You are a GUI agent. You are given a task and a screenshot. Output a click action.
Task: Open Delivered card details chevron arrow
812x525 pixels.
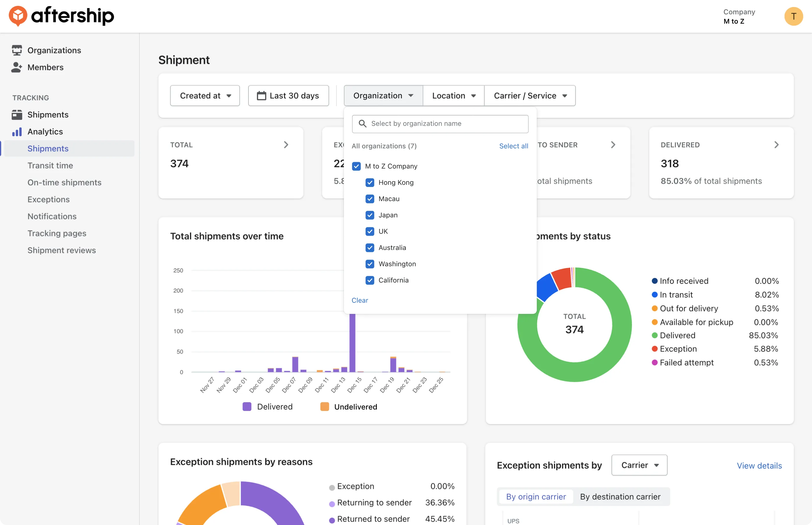[776, 145]
